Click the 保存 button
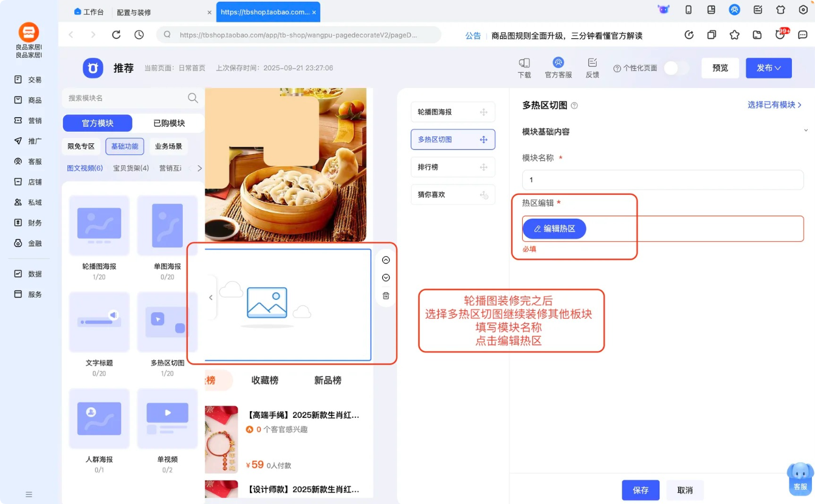 pos(641,490)
